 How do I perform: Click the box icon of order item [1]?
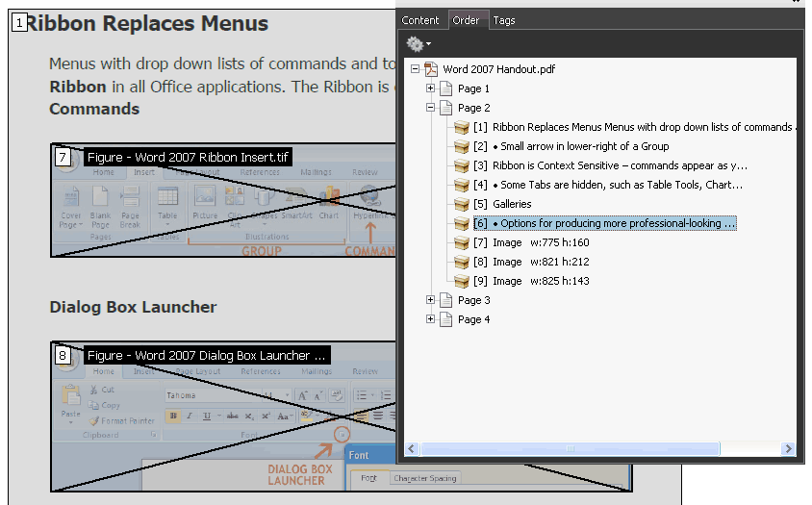pos(462,127)
